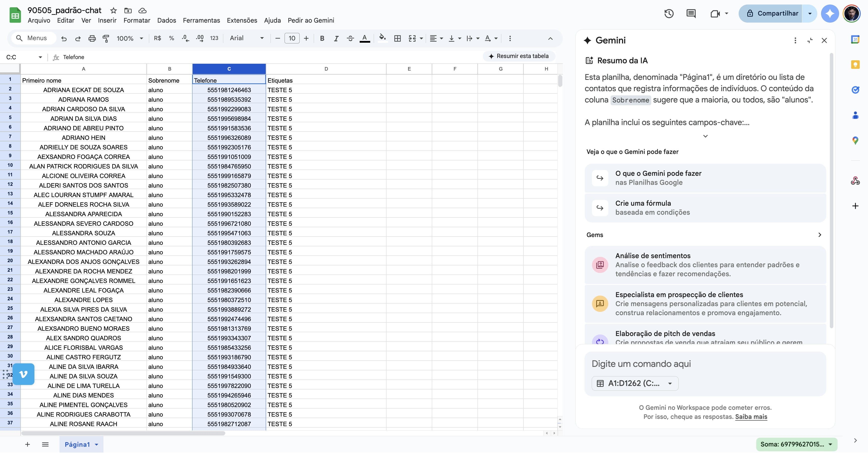Image resolution: width=868 pixels, height=453 pixels.
Task: Open the Formatar menu
Action: [x=137, y=20]
